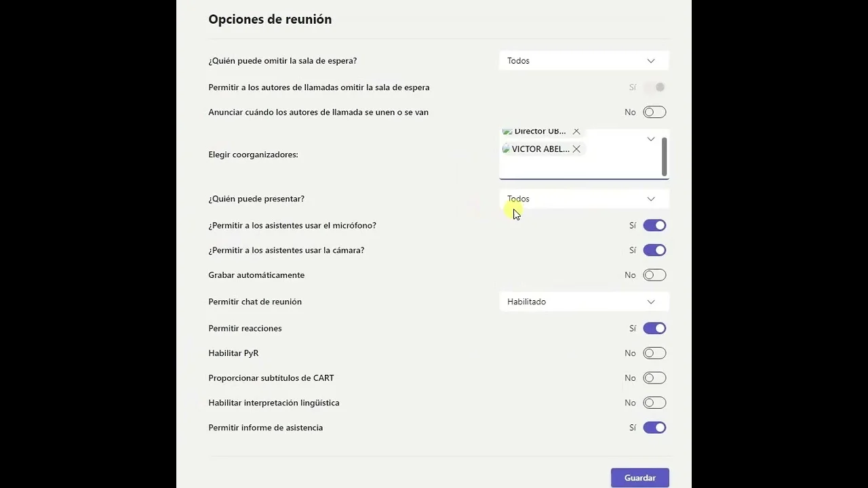This screenshot has height=488, width=868.
Task: Disable camera for attendees
Action: [x=654, y=250]
